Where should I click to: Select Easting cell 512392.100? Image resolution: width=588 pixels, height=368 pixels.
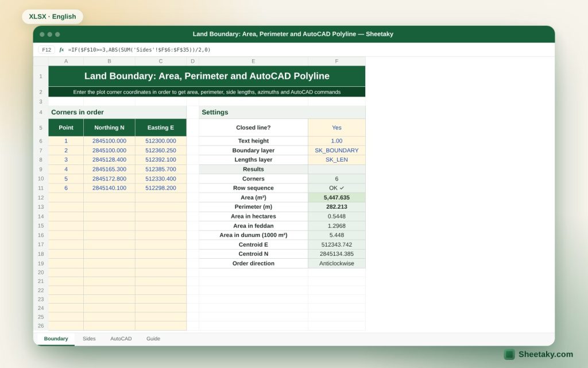[161, 160]
